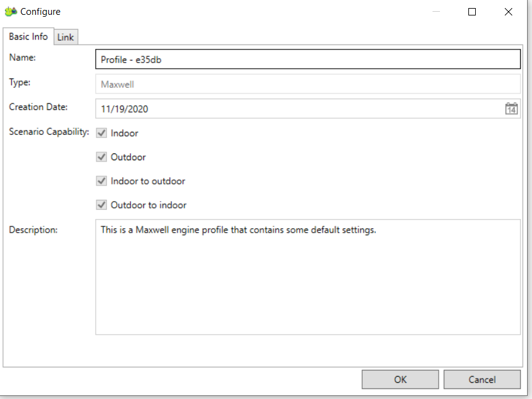Click the Description label
Viewport: 532px width, 399px height.
click(33, 230)
